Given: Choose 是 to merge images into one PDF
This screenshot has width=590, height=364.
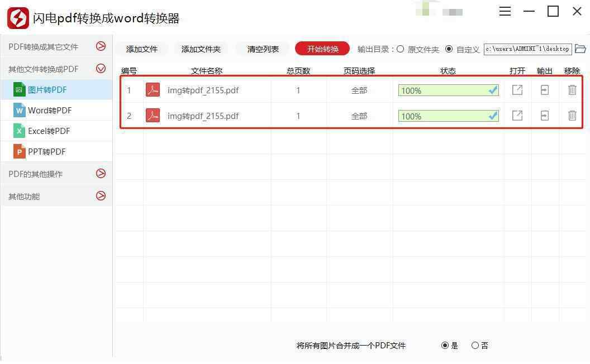Looking at the screenshot, I should pos(445,345).
